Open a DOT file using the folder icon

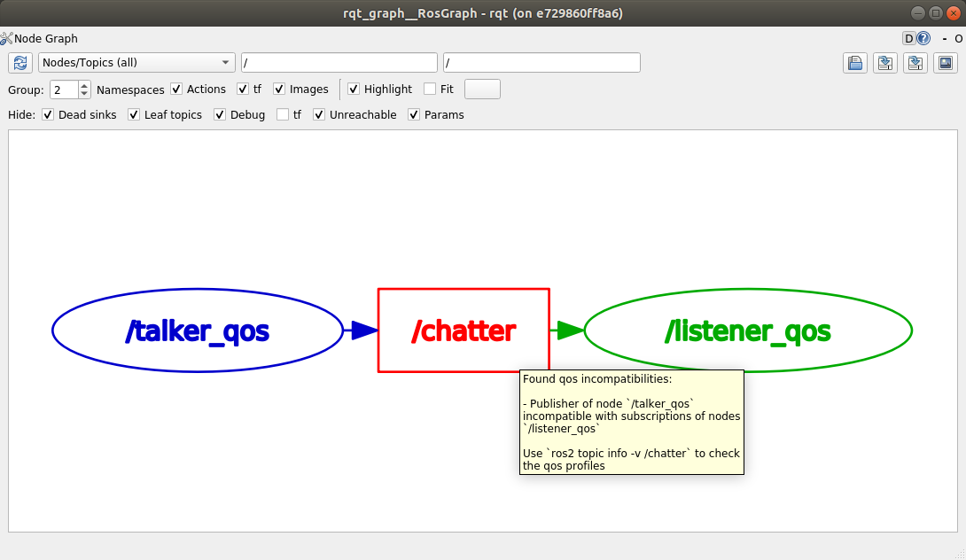pyautogui.click(x=854, y=62)
